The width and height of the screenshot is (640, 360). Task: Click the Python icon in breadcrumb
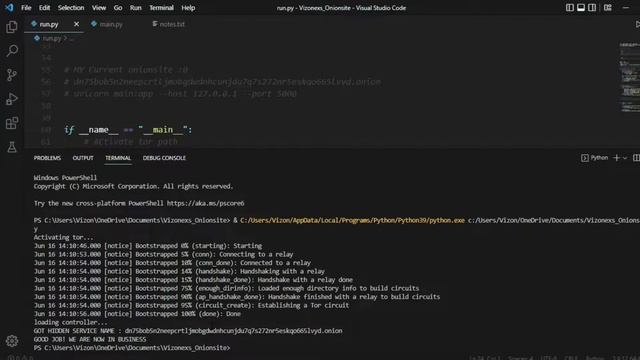(x=37, y=38)
